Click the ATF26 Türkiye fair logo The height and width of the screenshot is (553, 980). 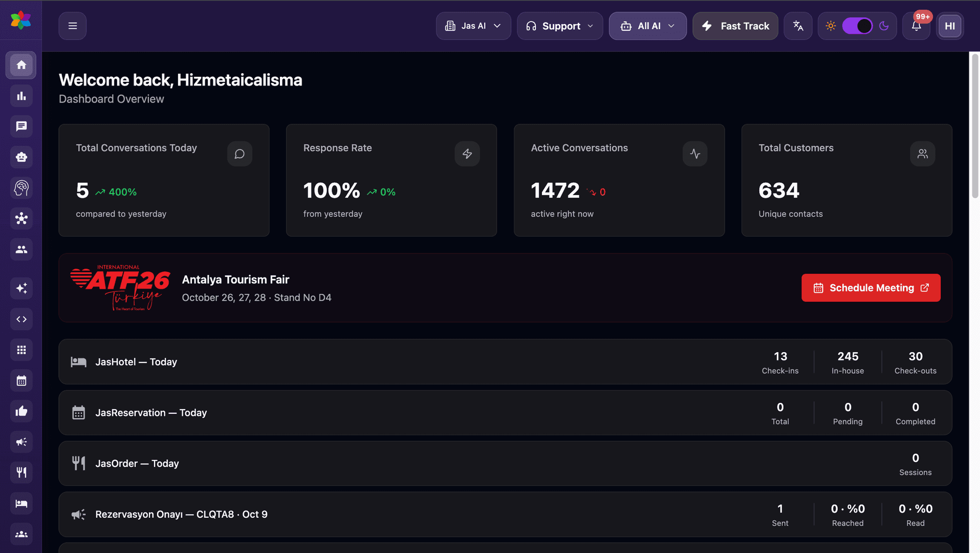(120, 288)
